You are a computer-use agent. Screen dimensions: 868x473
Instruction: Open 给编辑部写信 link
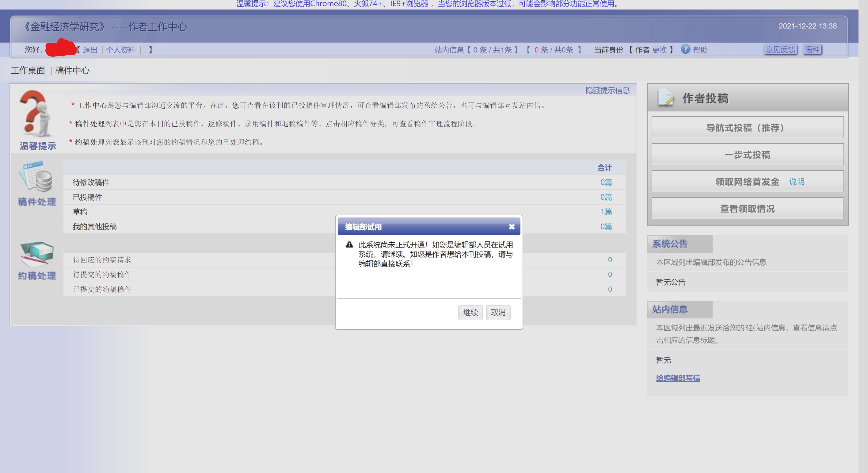tap(678, 378)
